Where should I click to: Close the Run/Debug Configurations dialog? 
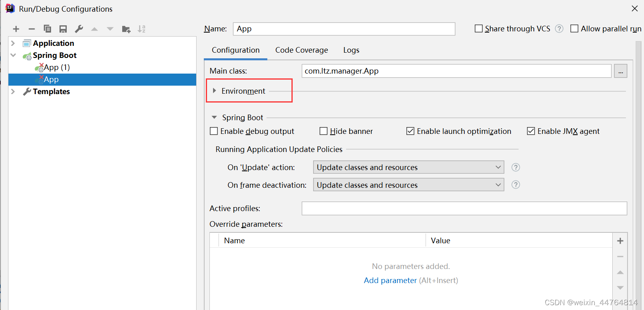635,8
